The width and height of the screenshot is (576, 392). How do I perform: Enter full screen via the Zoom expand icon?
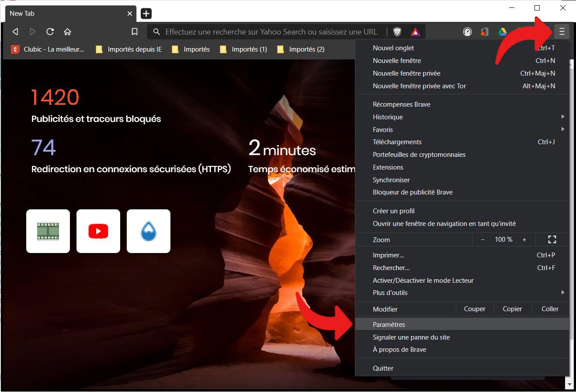[x=552, y=239]
